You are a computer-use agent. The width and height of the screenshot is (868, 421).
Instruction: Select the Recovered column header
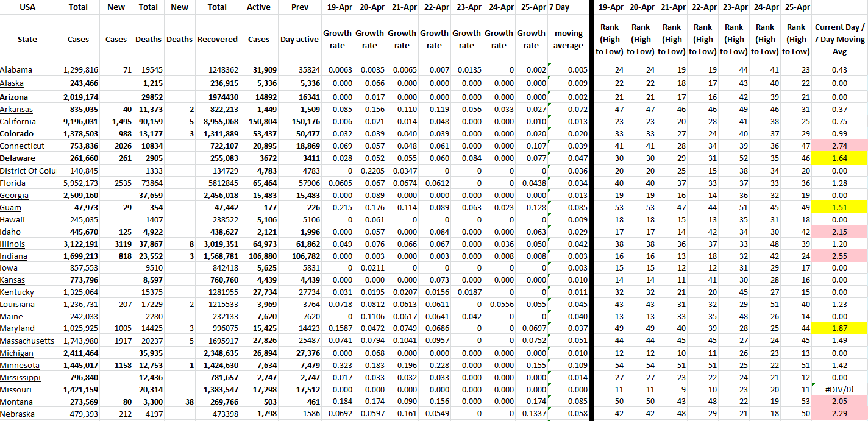point(217,39)
